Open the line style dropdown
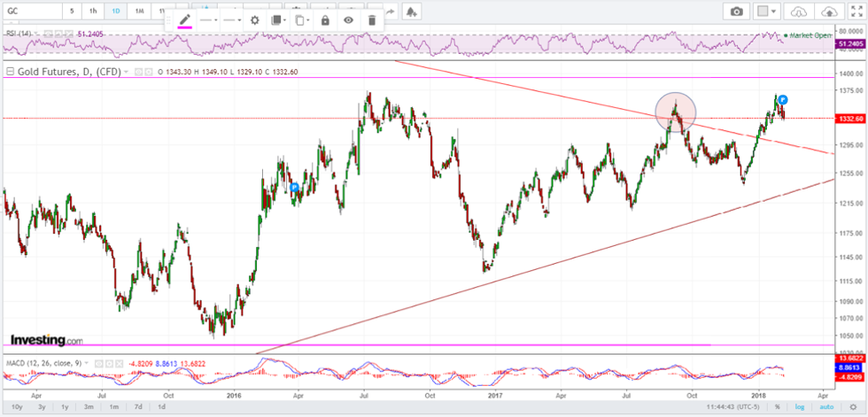 pos(209,19)
